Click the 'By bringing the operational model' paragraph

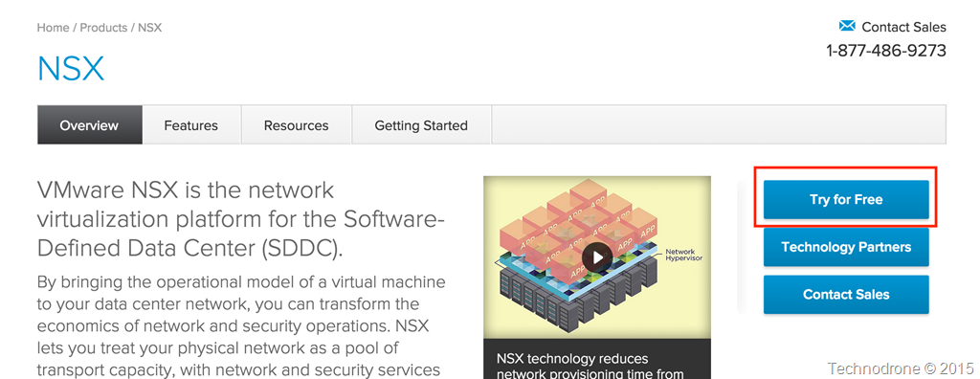[x=241, y=325]
